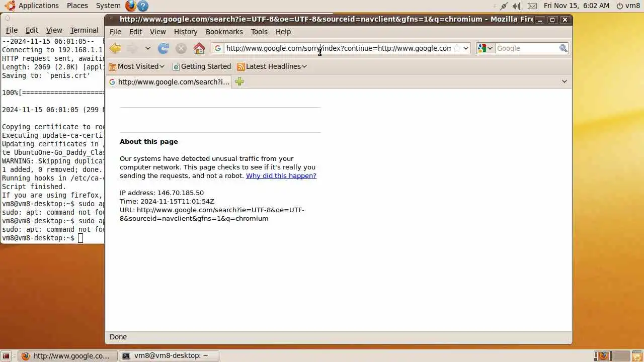Click the 'Done' status bar text
This screenshot has width=644, height=362.
(x=118, y=337)
